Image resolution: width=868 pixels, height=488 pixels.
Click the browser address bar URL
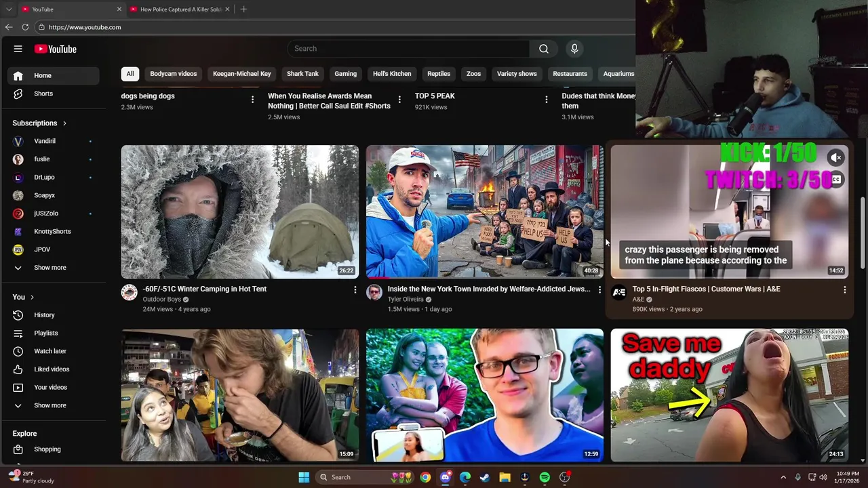(85, 27)
